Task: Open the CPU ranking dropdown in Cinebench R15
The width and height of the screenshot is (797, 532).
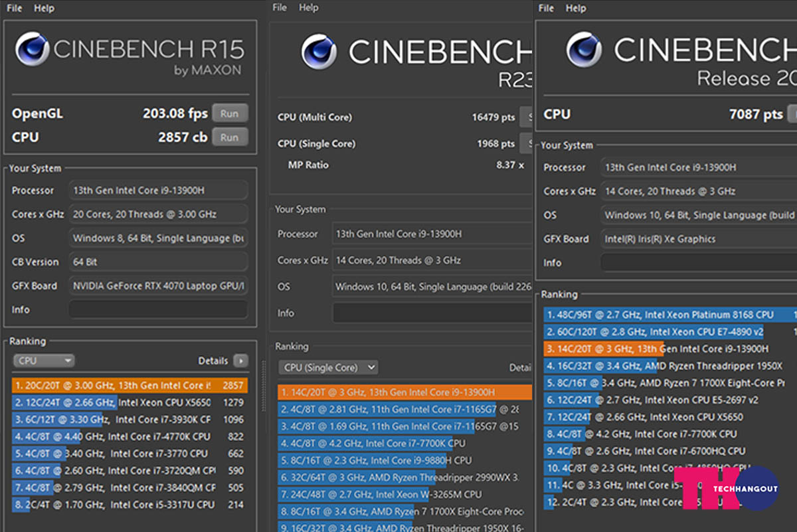Action: coord(44,361)
